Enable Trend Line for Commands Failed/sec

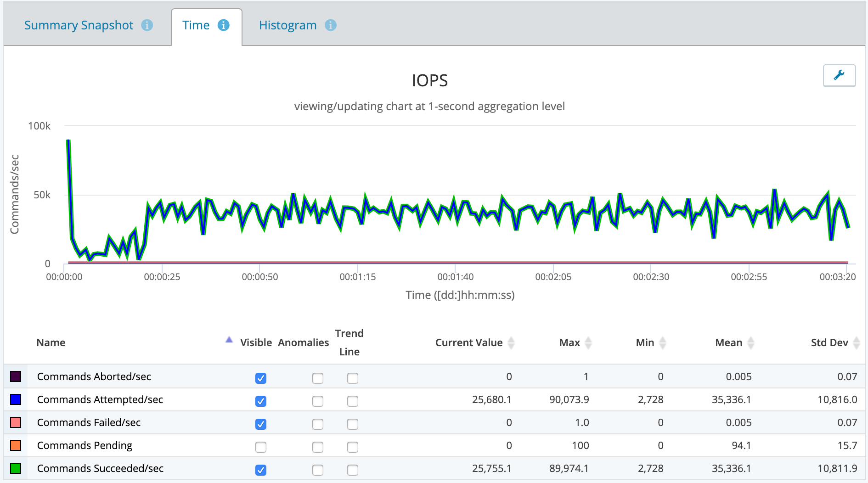click(353, 424)
